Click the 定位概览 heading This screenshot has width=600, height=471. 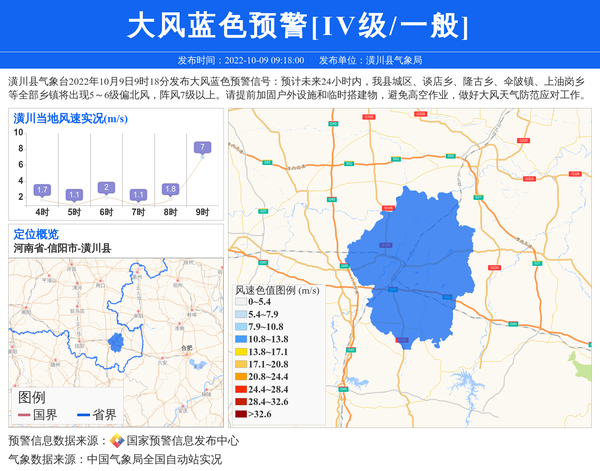coord(36,234)
